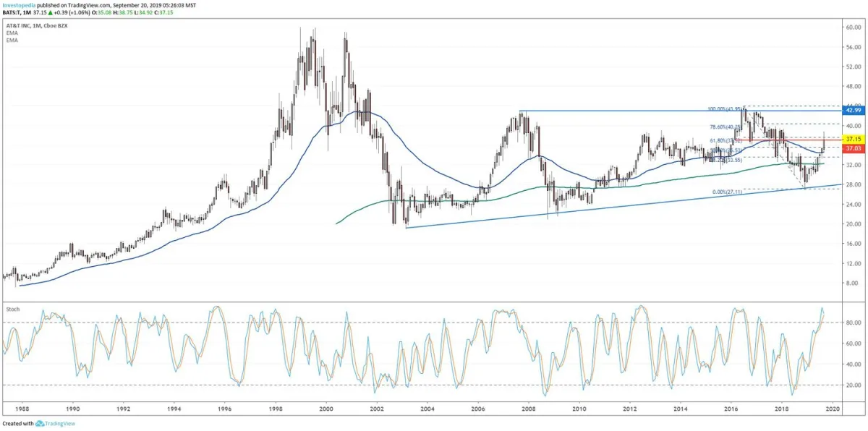Click the 2014 label on the time axis
Screen dimensions: 868x431
pos(681,409)
